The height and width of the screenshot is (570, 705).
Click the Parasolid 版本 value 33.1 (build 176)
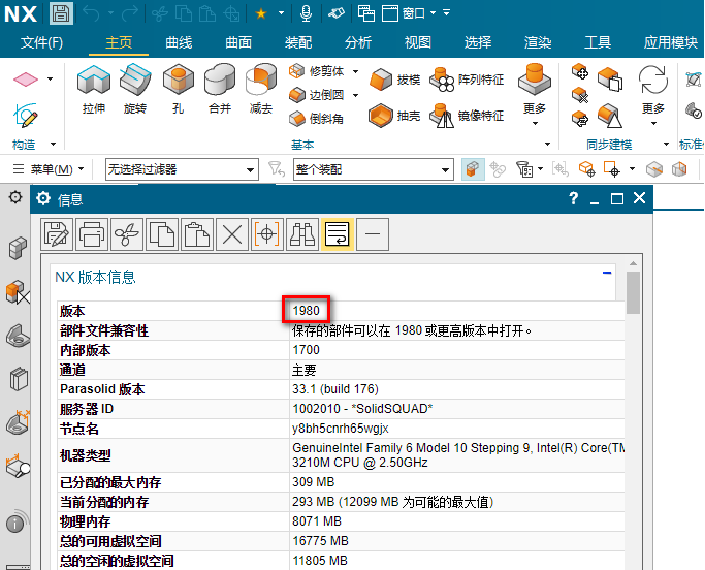(335, 389)
